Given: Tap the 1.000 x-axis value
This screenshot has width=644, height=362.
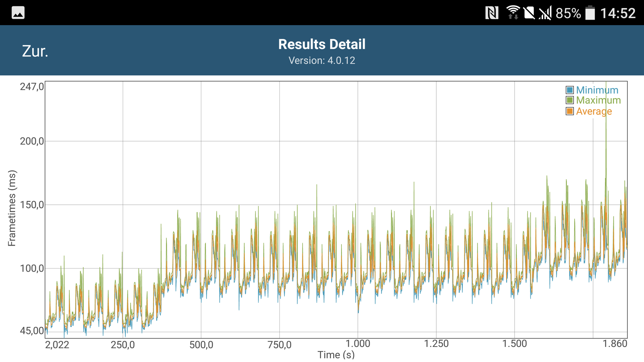Looking at the screenshot, I should 358,344.
